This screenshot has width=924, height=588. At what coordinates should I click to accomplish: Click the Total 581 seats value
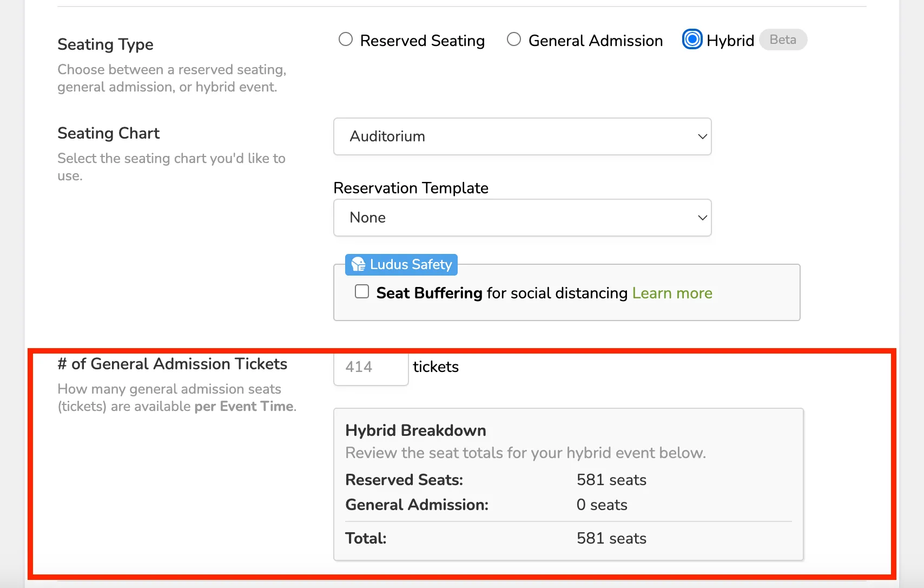click(611, 538)
